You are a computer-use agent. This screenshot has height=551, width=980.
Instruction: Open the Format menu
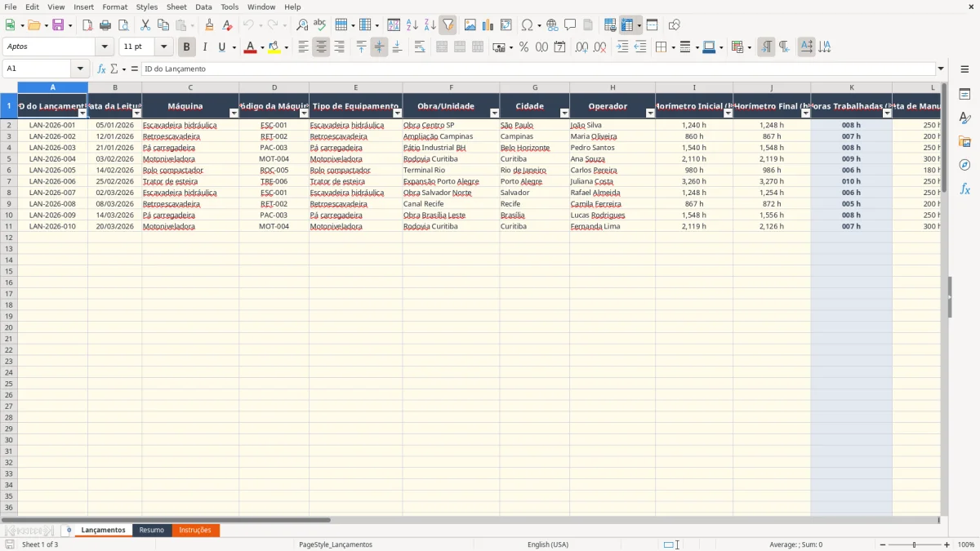(x=114, y=7)
